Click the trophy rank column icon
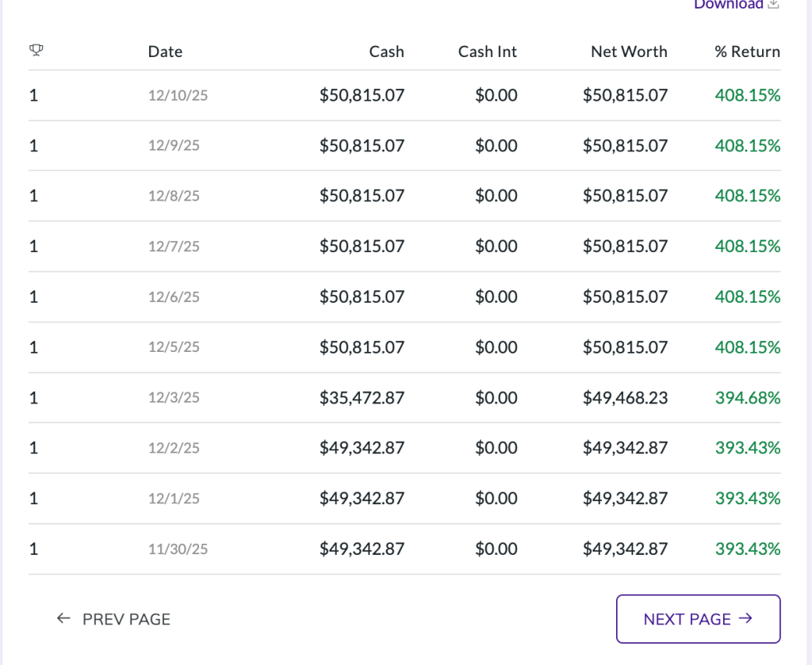The image size is (812, 665). [x=36, y=51]
